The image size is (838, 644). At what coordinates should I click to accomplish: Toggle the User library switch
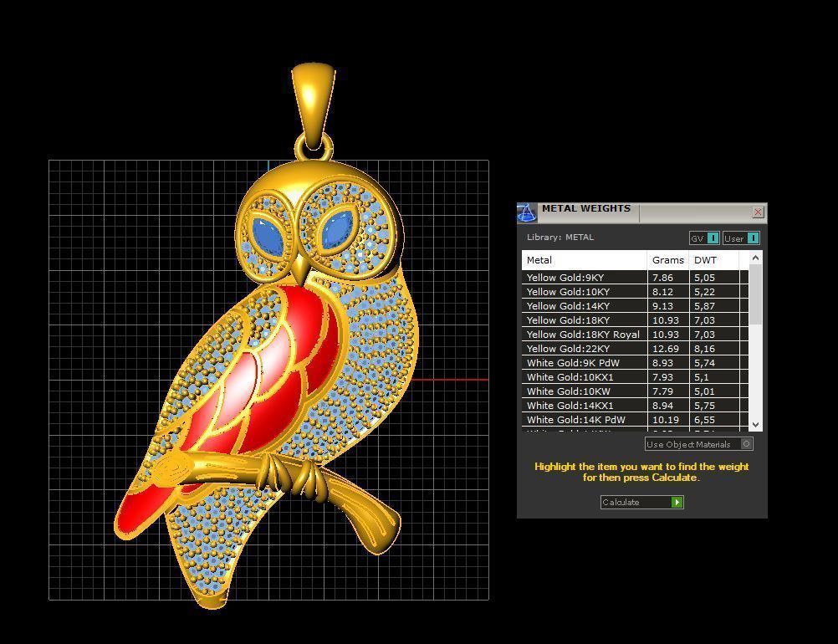pyautogui.click(x=741, y=238)
